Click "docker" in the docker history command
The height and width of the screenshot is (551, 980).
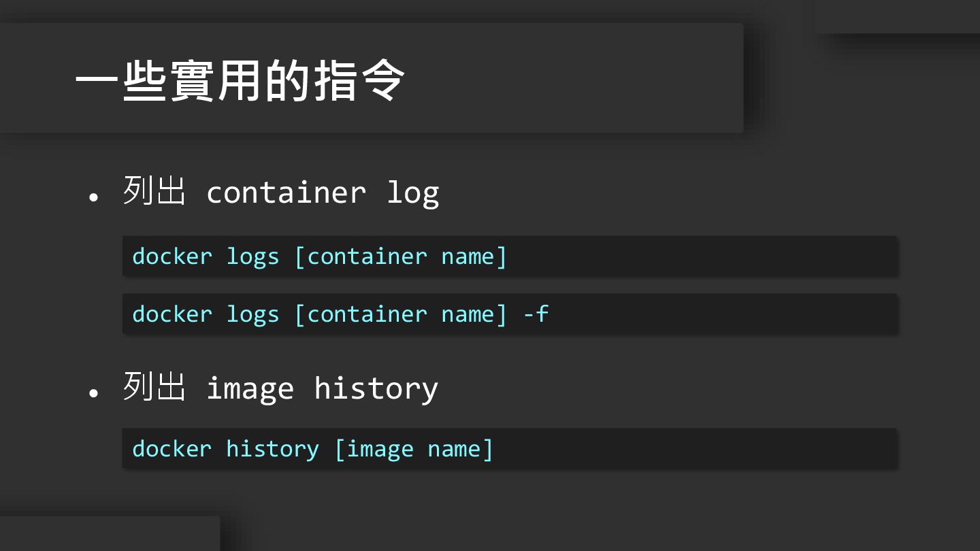pyautogui.click(x=171, y=449)
